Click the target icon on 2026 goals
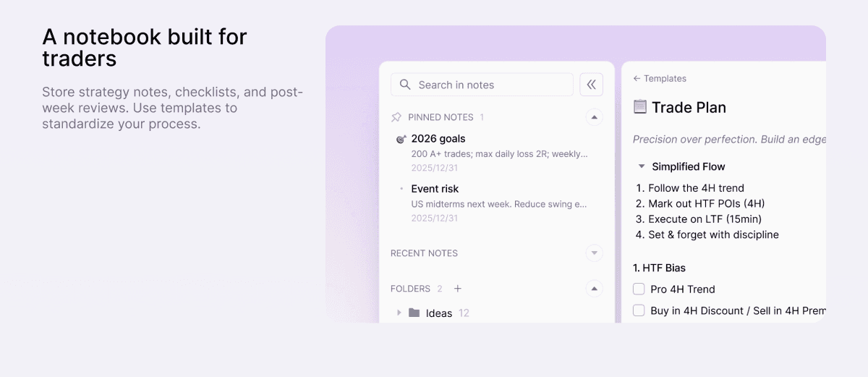The image size is (868, 377). [x=401, y=139]
